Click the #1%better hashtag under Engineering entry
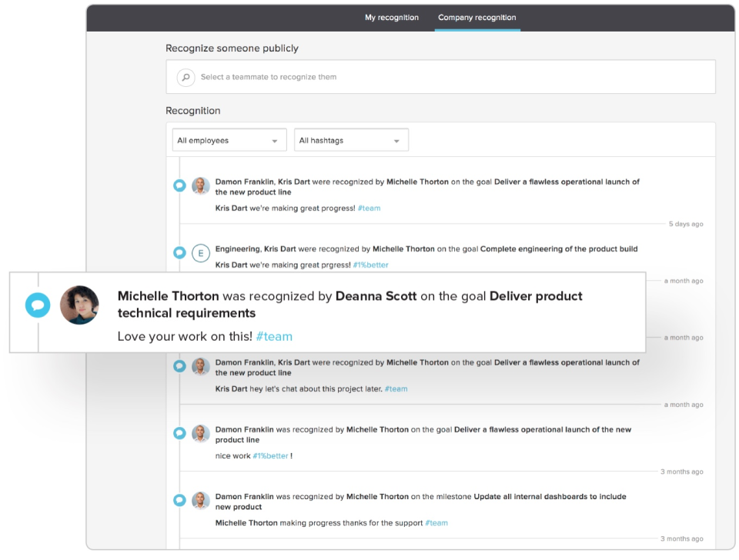Screen dimensions: 739x560 pos(371,265)
